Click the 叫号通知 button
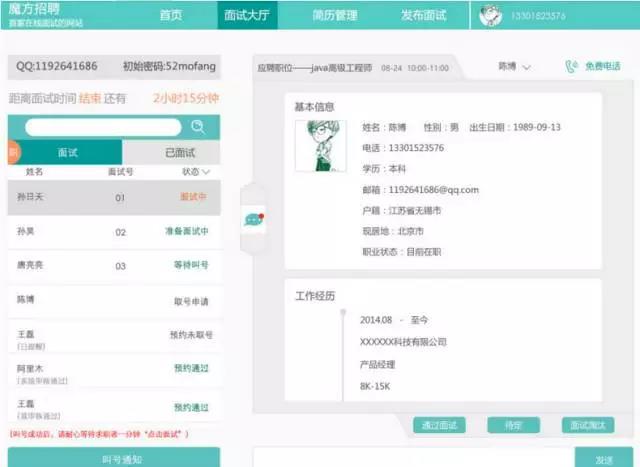The height and width of the screenshot is (467, 640). click(x=122, y=459)
